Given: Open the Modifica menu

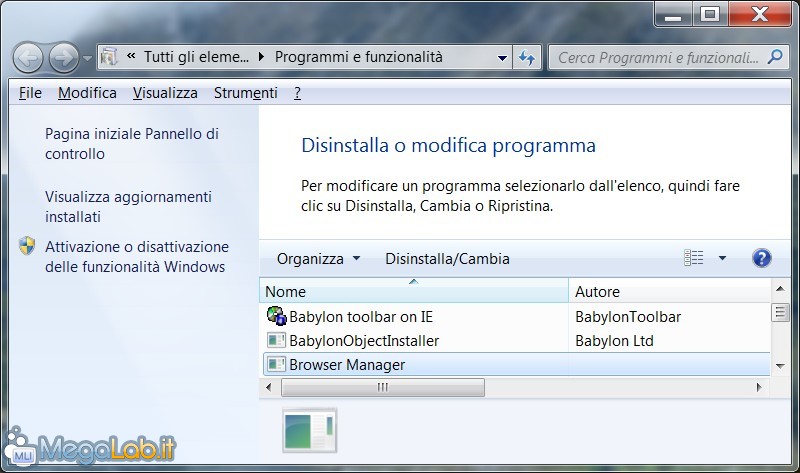Looking at the screenshot, I should (87, 93).
